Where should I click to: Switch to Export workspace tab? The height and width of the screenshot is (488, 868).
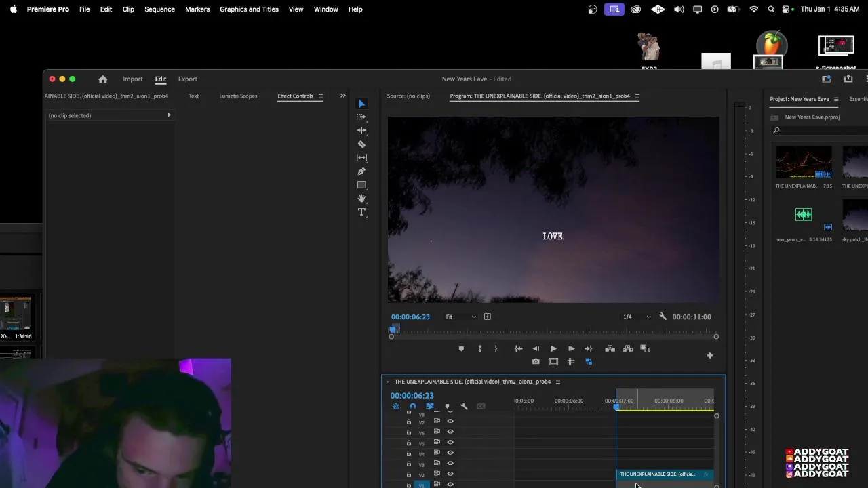pyautogui.click(x=188, y=79)
